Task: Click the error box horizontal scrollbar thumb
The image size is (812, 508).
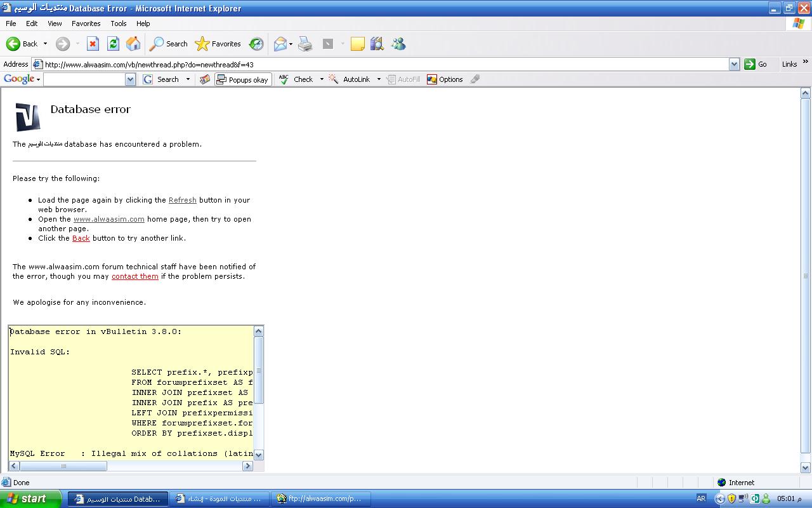Action: tap(63, 466)
